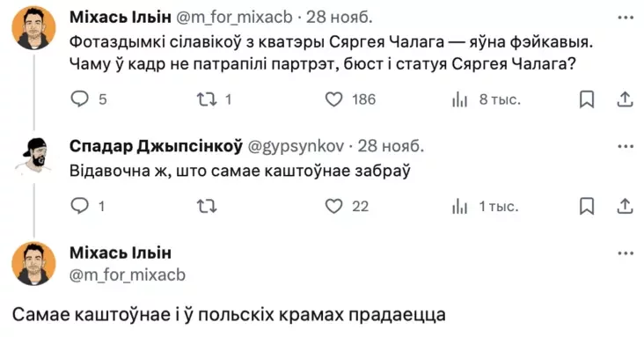Screen dimensions: 644x337
Task: Open more options on Спадар Джыпсінкоў's reply
Action: (x=626, y=146)
